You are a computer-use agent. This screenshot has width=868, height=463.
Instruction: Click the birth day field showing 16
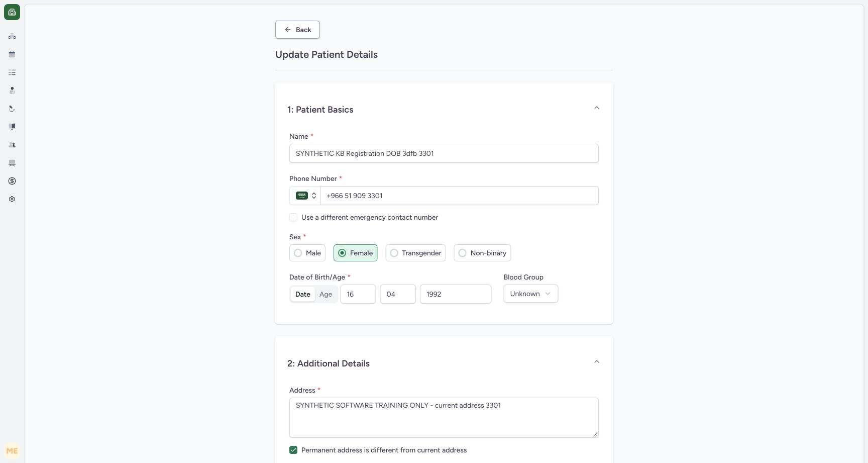[358, 294]
